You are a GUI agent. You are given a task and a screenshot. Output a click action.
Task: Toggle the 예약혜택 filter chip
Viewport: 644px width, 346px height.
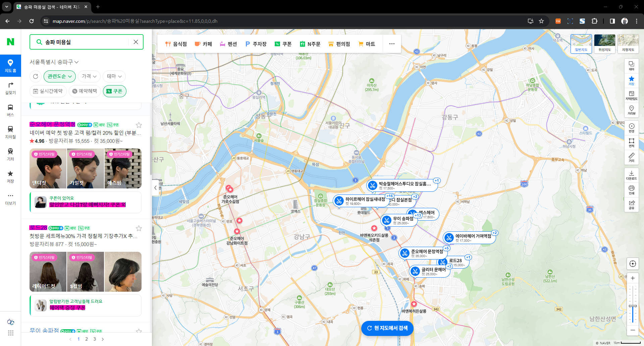pyautogui.click(x=85, y=91)
